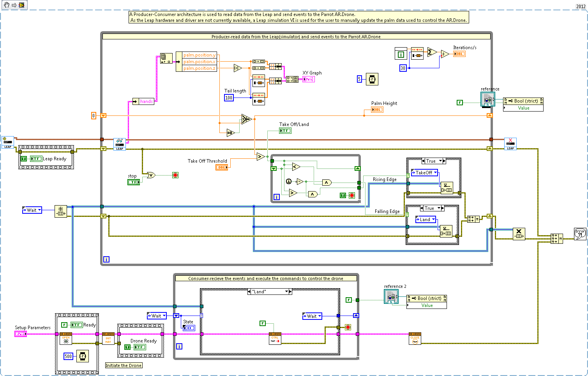The width and height of the screenshot is (588, 376).
Task: Toggle T constant in inner edge-detect loop
Action: (x=343, y=195)
